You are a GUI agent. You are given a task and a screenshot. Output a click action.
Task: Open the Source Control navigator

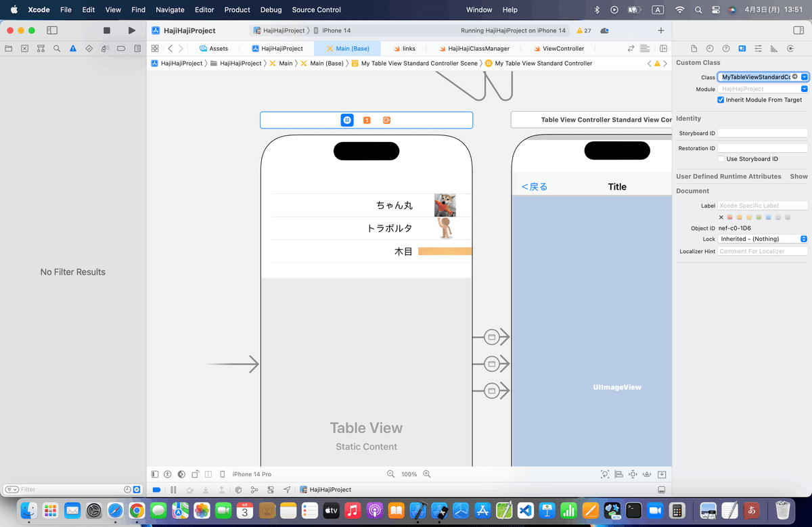pos(25,49)
